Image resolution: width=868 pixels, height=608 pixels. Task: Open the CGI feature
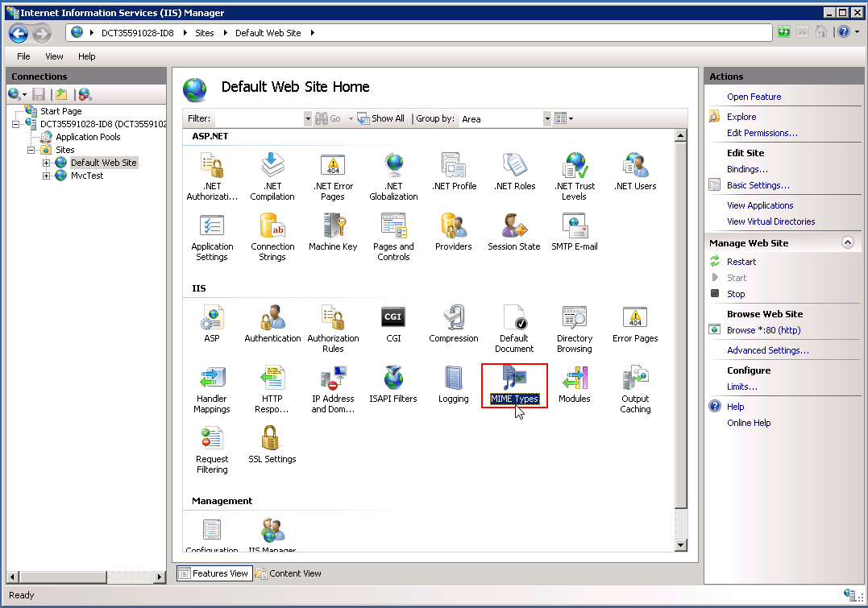(393, 324)
